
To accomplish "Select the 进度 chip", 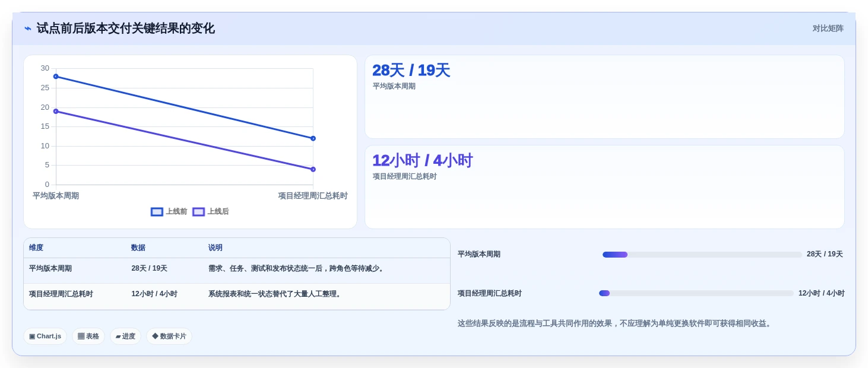I will 125,337.
